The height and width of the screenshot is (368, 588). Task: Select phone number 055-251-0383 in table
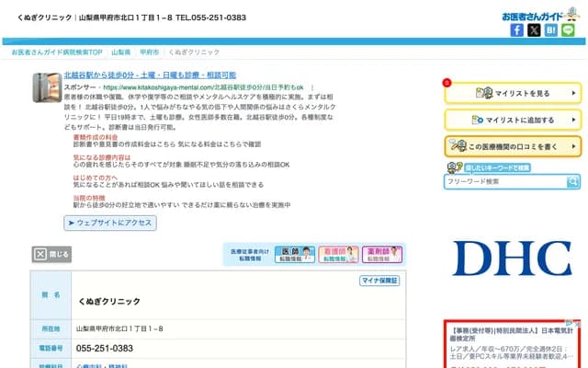tap(105, 349)
